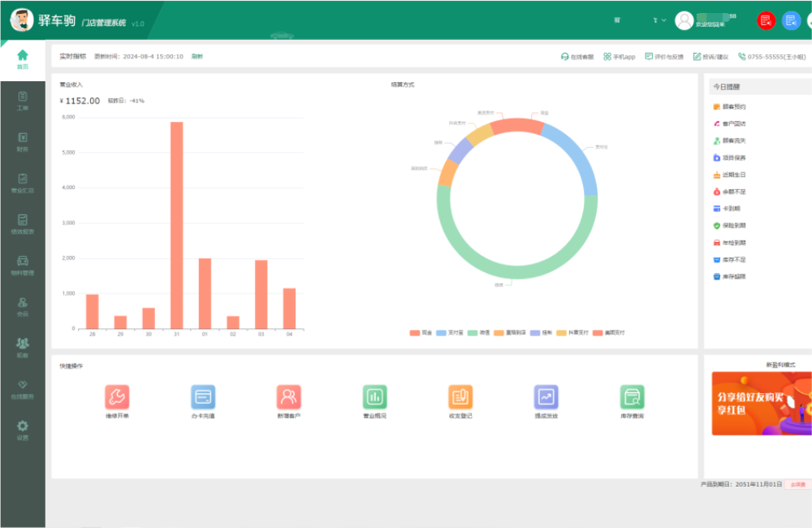Toggle the 现金 legend swatch
The width and height of the screenshot is (812, 528).
tap(414, 333)
